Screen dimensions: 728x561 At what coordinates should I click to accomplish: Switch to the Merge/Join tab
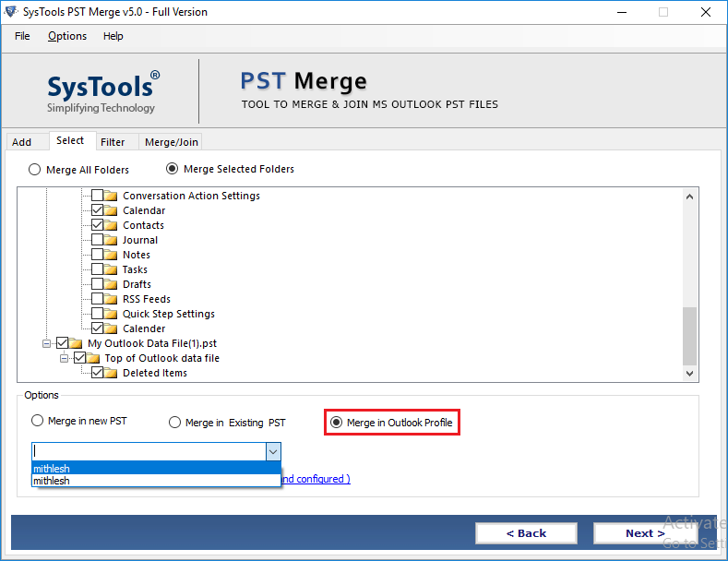pos(172,142)
